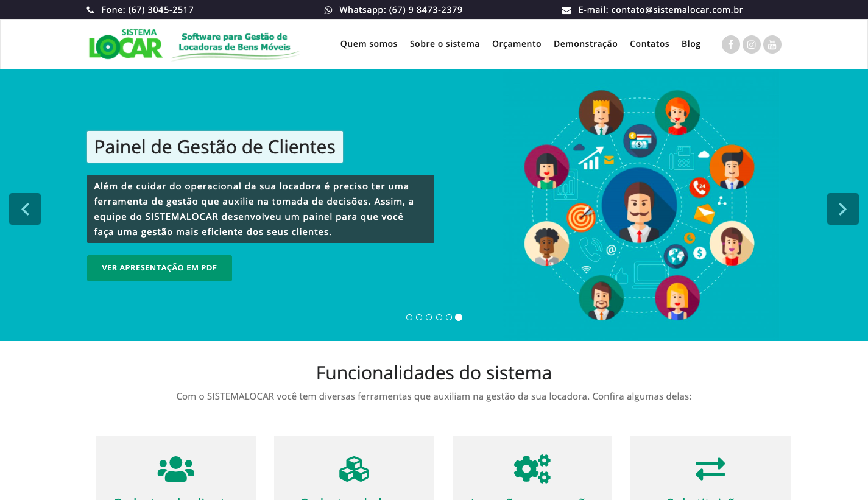
Task: Click the users group icon card
Action: tap(176, 468)
